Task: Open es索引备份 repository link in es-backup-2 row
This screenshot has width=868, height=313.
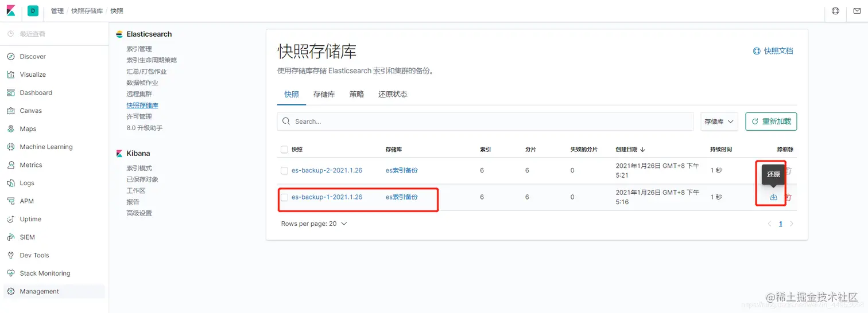Action: [x=401, y=171]
